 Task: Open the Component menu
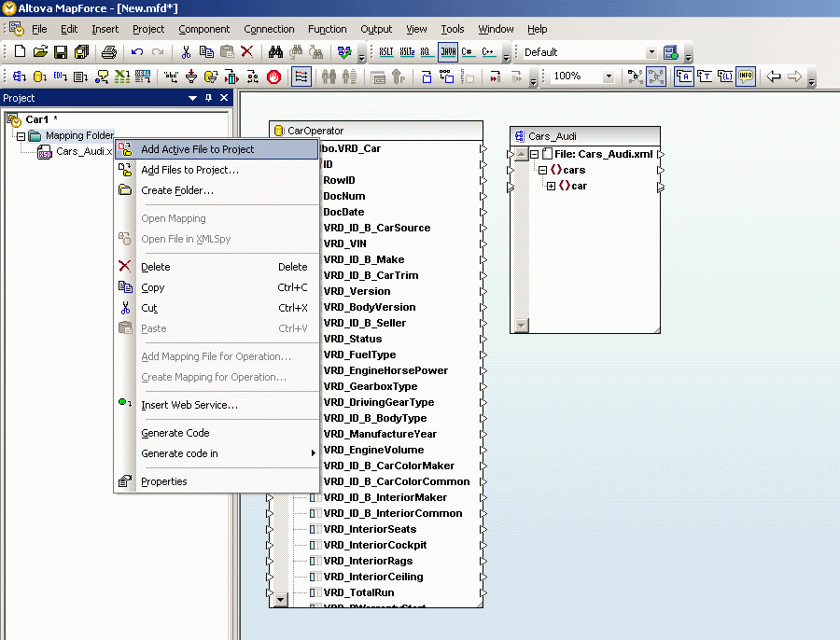tap(204, 29)
